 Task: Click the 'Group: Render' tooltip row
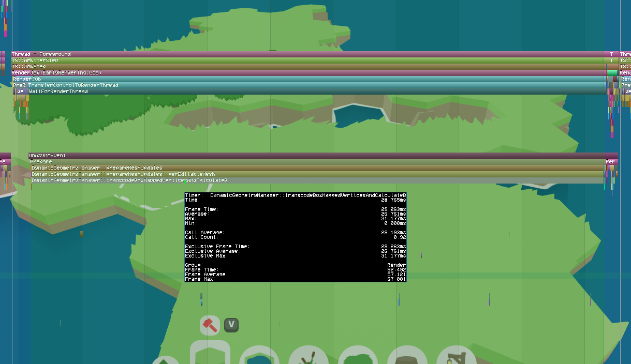click(x=296, y=265)
